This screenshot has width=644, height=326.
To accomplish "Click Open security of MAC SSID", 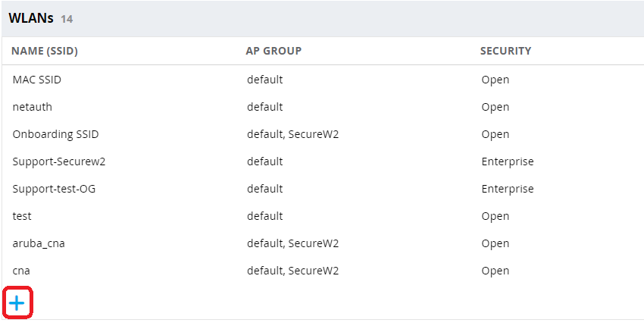I will pos(495,80).
